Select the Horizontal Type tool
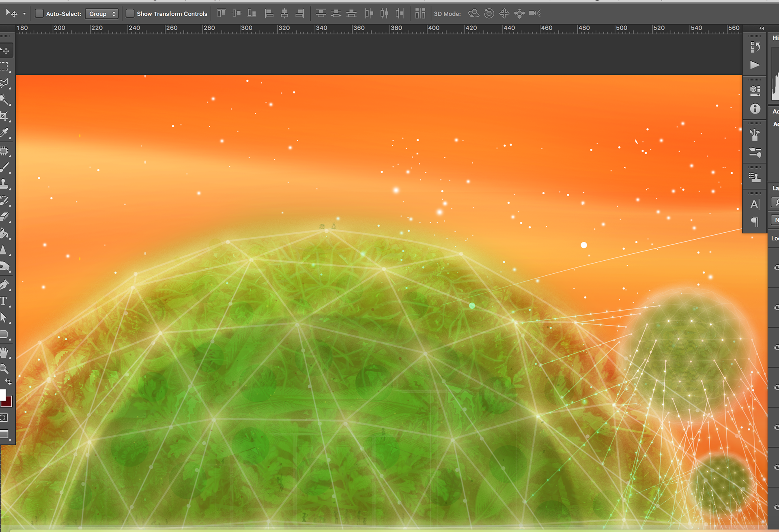The width and height of the screenshot is (779, 532). [4, 301]
